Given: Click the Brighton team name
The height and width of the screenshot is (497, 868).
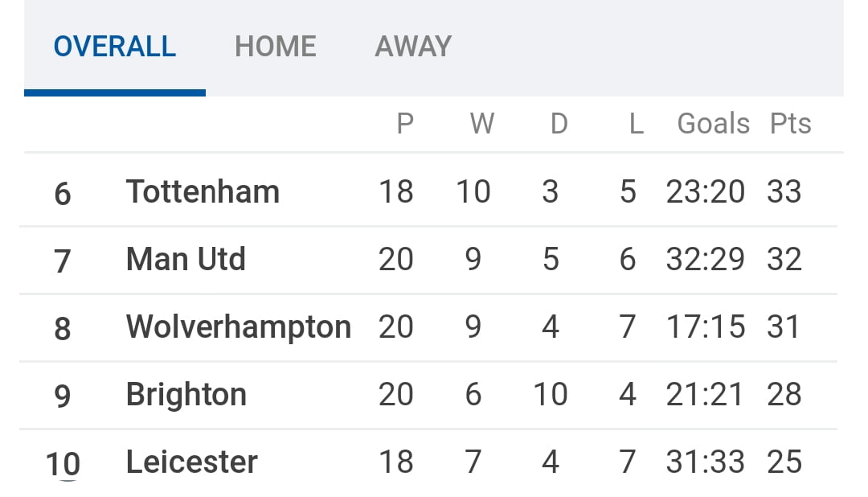Looking at the screenshot, I should pyautogui.click(x=186, y=395).
